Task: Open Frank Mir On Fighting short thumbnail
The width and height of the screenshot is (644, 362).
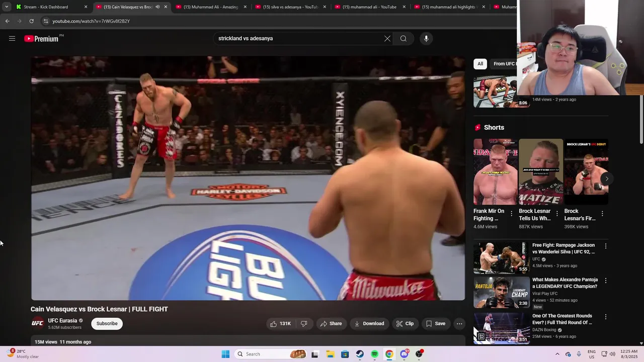Action: (x=496, y=172)
